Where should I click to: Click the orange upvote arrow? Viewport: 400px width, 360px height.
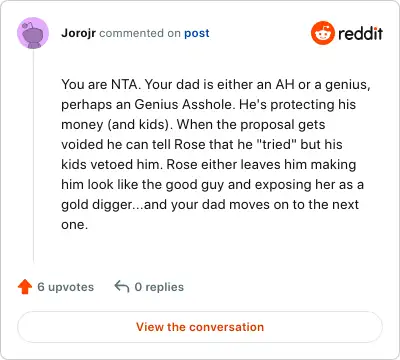[x=25, y=287]
